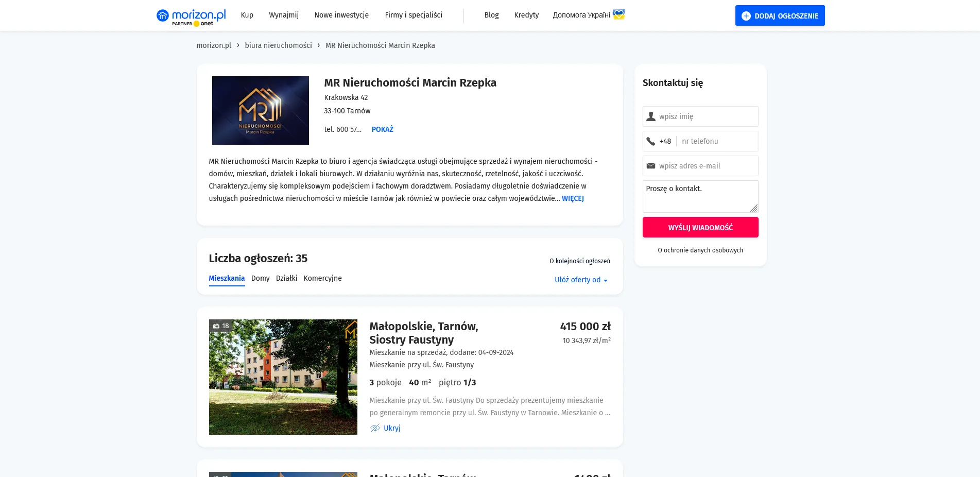Click the Krakowska 42 address text
Image resolution: width=980 pixels, height=477 pixels.
(x=346, y=97)
